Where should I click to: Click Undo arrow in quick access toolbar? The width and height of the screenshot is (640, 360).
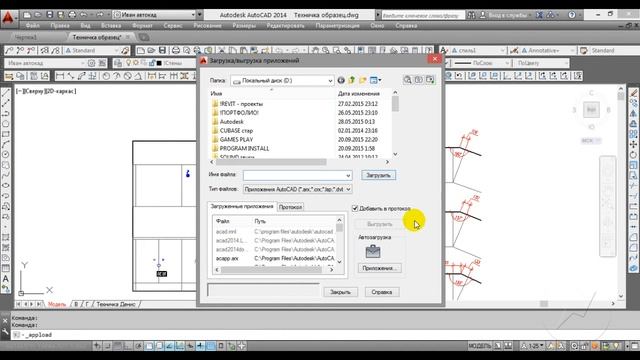(x=83, y=15)
